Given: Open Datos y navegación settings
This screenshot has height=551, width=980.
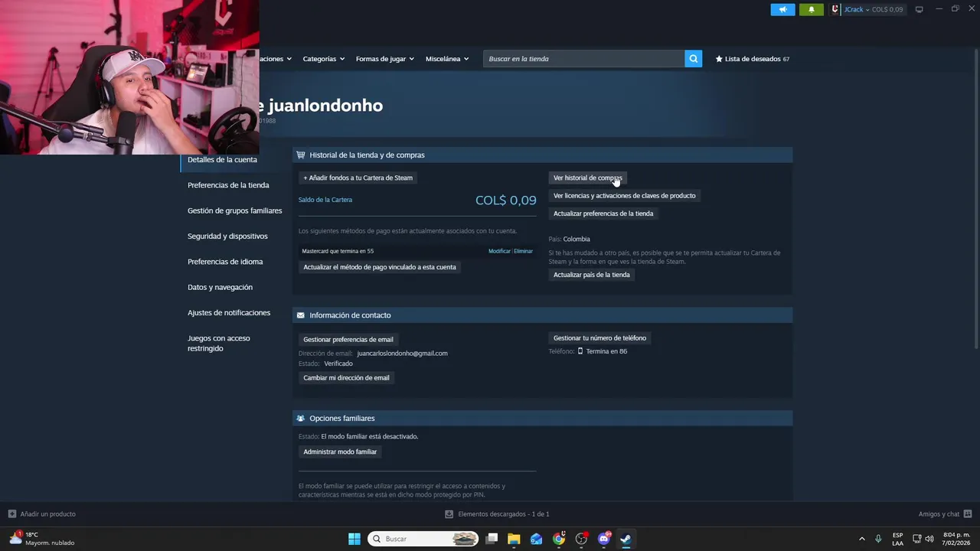Looking at the screenshot, I should [x=220, y=287].
